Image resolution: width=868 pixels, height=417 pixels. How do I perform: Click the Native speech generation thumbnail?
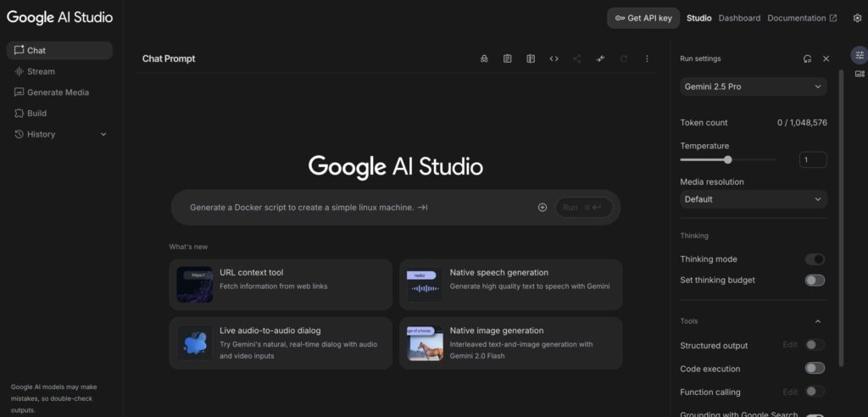tap(425, 285)
